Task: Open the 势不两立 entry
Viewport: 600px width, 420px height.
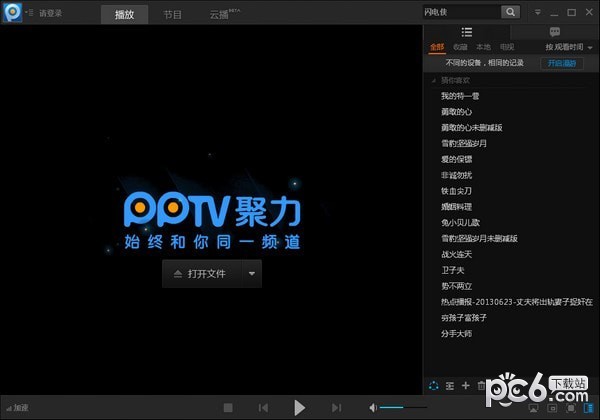Action: (456, 286)
